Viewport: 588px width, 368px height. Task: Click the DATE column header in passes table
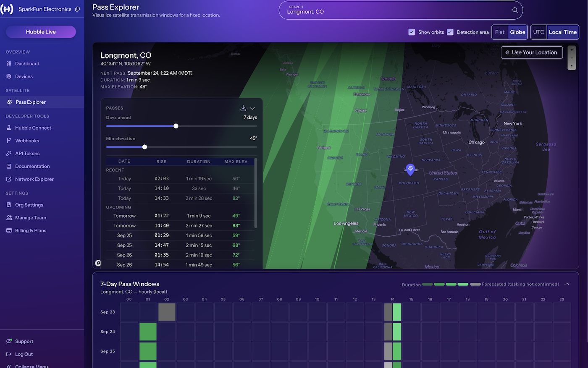(x=124, y=162)
